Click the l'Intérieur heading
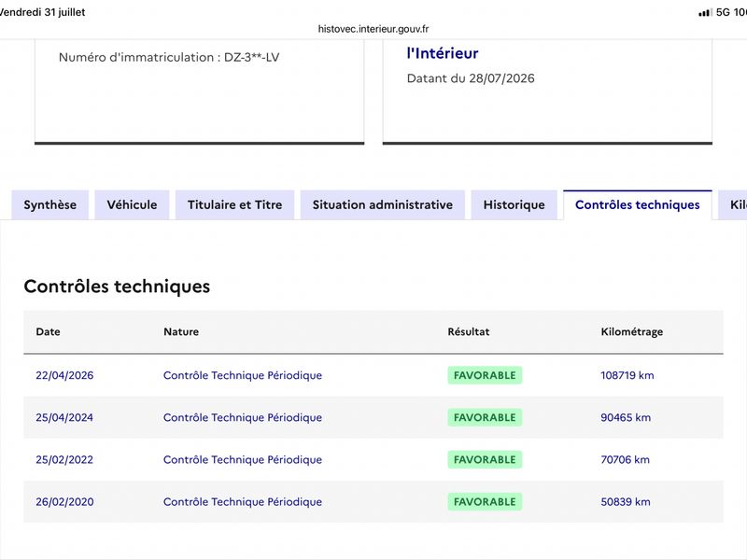 click(x=443, y=53)
